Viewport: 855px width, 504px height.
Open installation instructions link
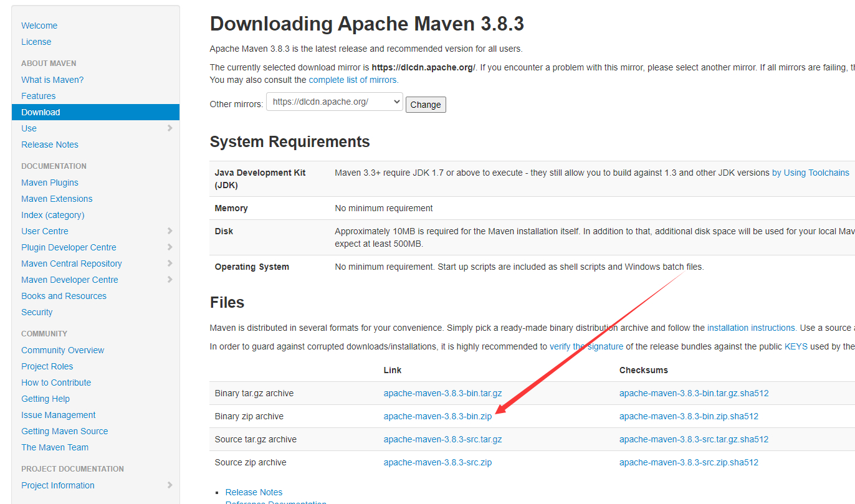pyautogui.click(x=752, y=328)
